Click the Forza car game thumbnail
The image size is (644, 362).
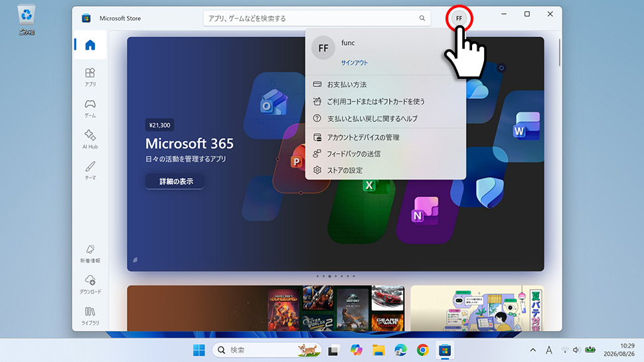[388, 298]
